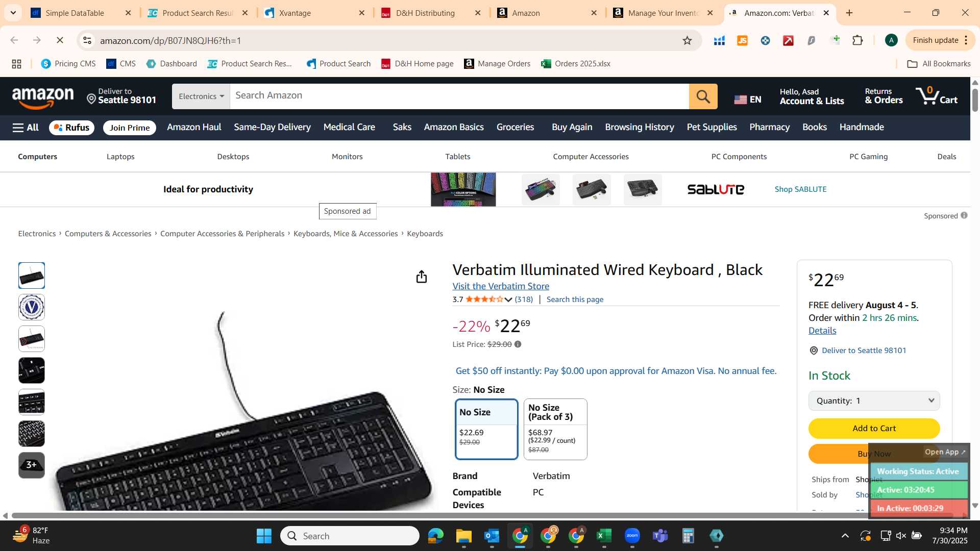Click the list price info icon
This screenshot has height=551, width=980.
[x=518, y=344]
